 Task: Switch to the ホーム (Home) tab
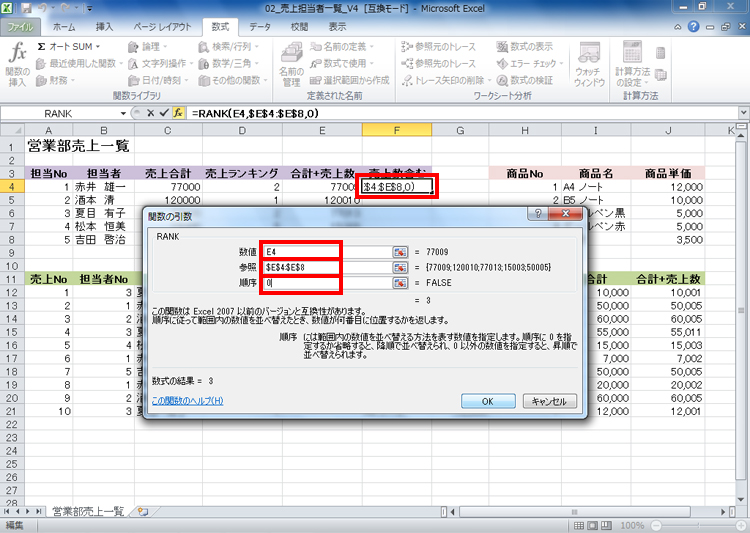pyautogui.click(x=64, y=27)
